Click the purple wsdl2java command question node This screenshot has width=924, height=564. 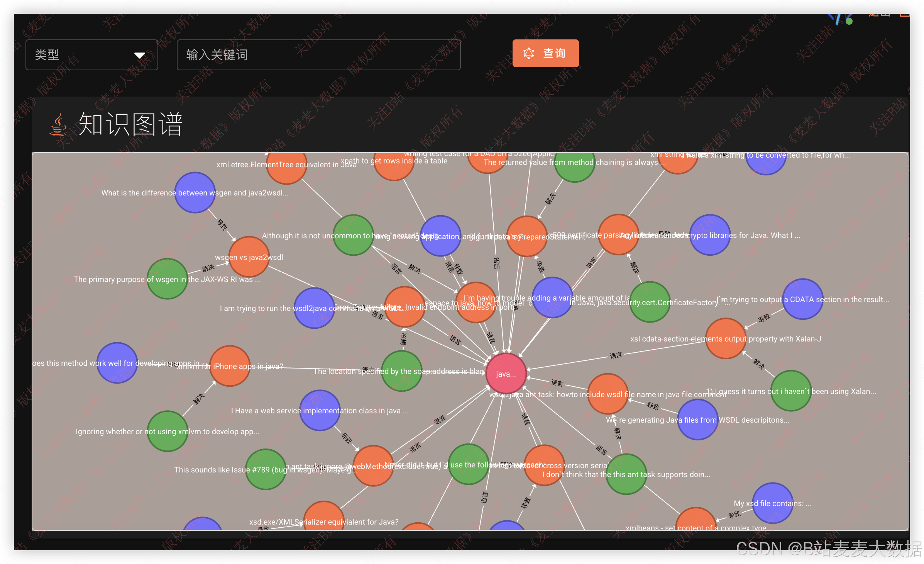[x=314, y=308]
